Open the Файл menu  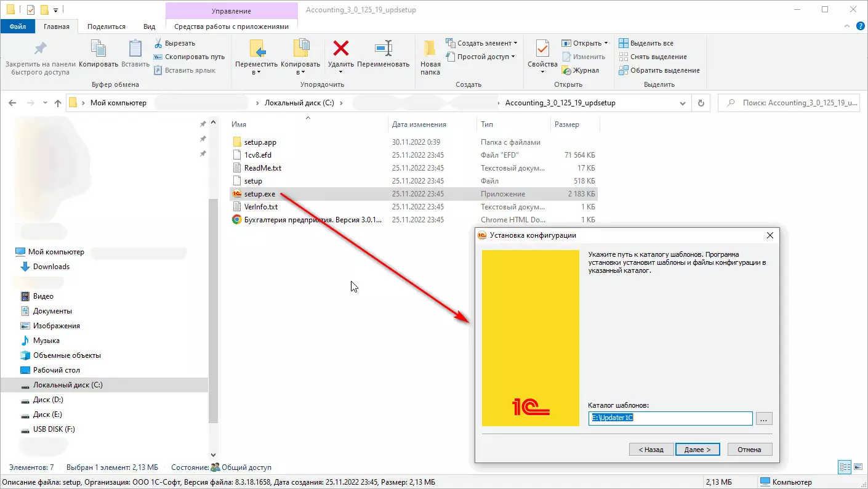18,26
